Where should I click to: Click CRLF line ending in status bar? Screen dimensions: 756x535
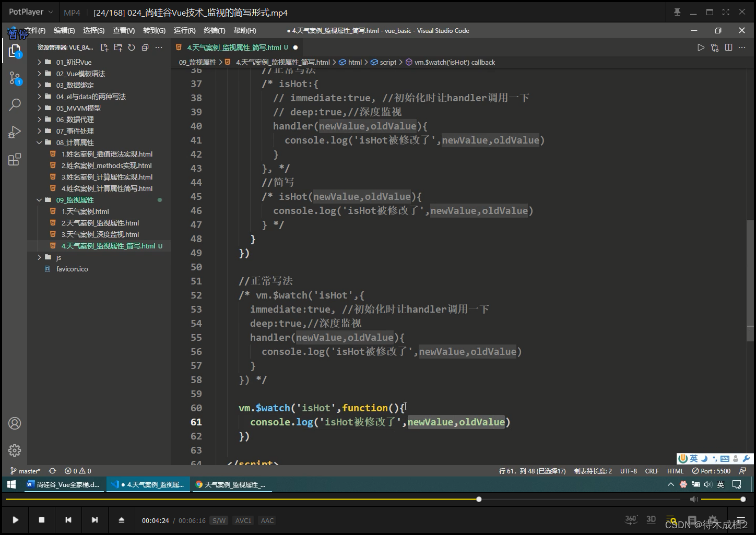tap(652, 471)
